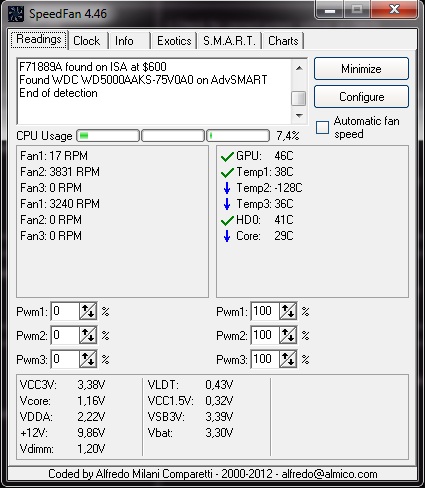425x488 pixels.
Task: Click the left Pwm3 spinner showing 0
Action: 88,359
